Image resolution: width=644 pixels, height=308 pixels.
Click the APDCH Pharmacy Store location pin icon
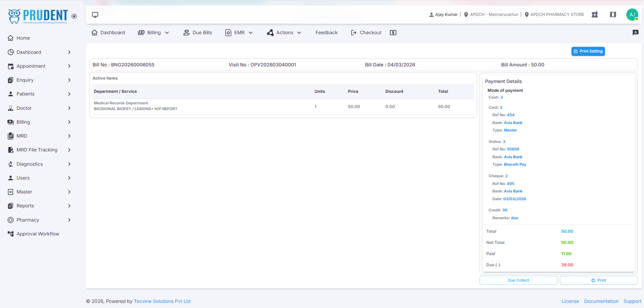(x=527, y=15)
